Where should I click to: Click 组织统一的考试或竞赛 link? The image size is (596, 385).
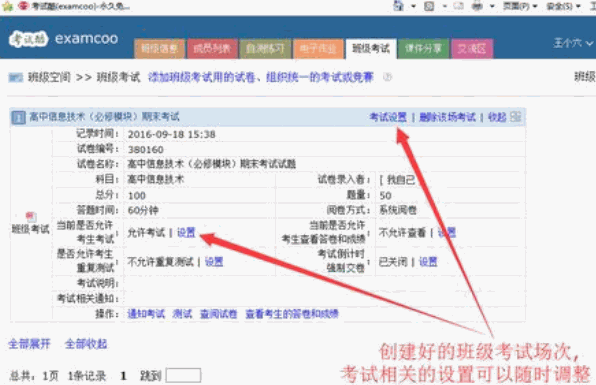(320, 77)
